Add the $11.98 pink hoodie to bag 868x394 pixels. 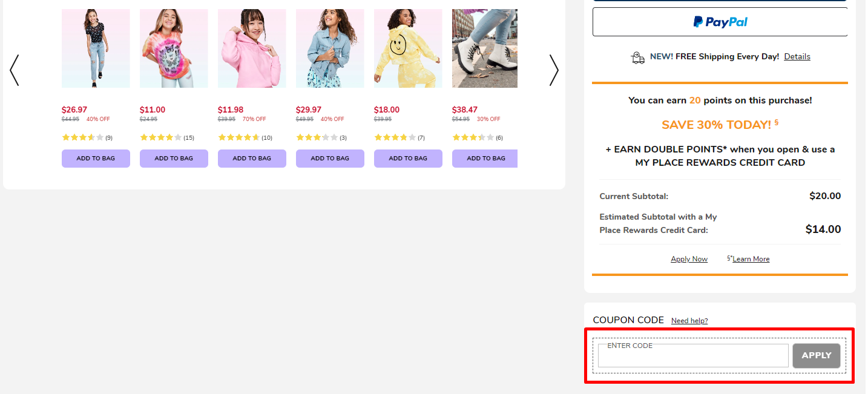(x=252, y=159)
